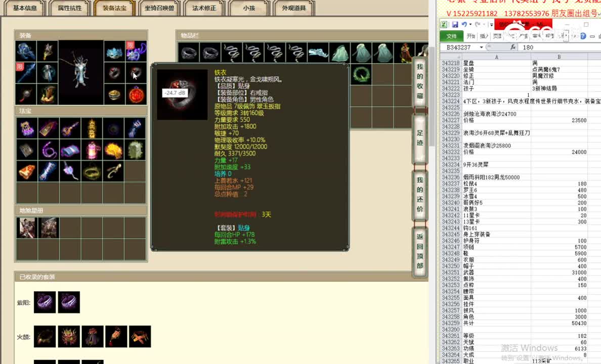Select the first dark ring in 物品栏

click(189, 53)
